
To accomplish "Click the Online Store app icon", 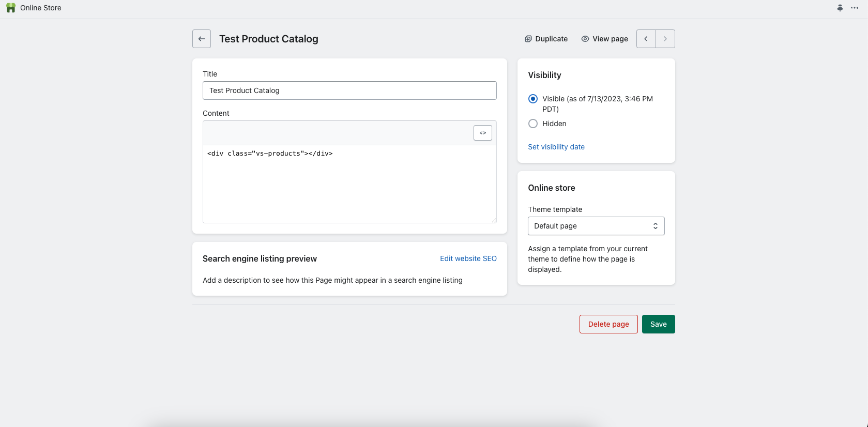I will point(11,8).
